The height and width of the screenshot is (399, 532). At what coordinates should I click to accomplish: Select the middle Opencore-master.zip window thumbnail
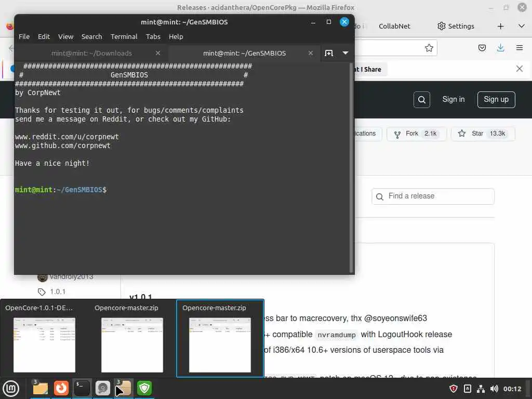point(132,338)
